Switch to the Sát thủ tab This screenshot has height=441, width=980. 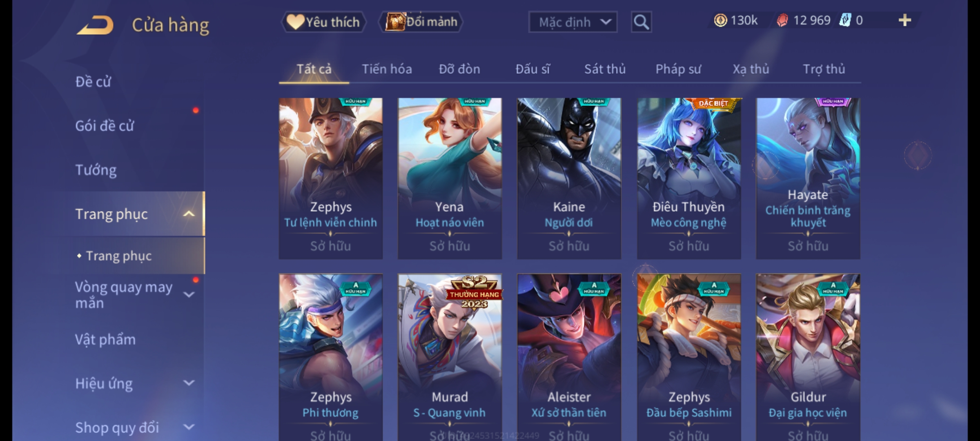click(605, 69)
